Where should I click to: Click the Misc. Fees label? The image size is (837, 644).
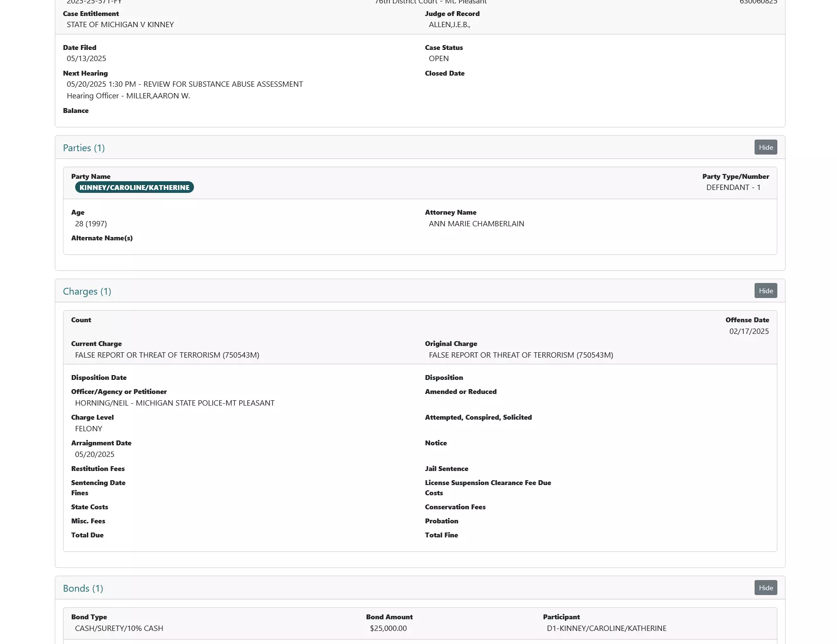[x=88, y=521]
